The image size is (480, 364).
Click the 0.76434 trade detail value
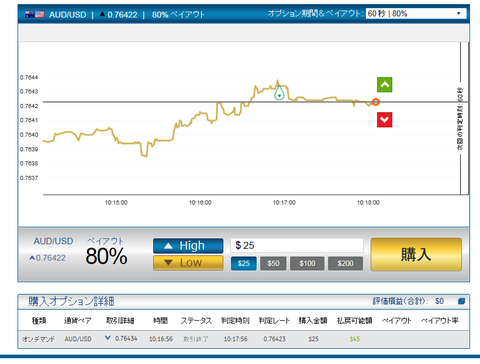coord(126,339)
